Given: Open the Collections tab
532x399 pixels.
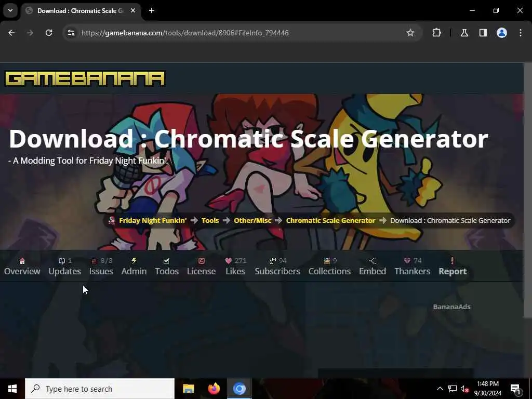Looking at the screenshot, I should point(329,267).
